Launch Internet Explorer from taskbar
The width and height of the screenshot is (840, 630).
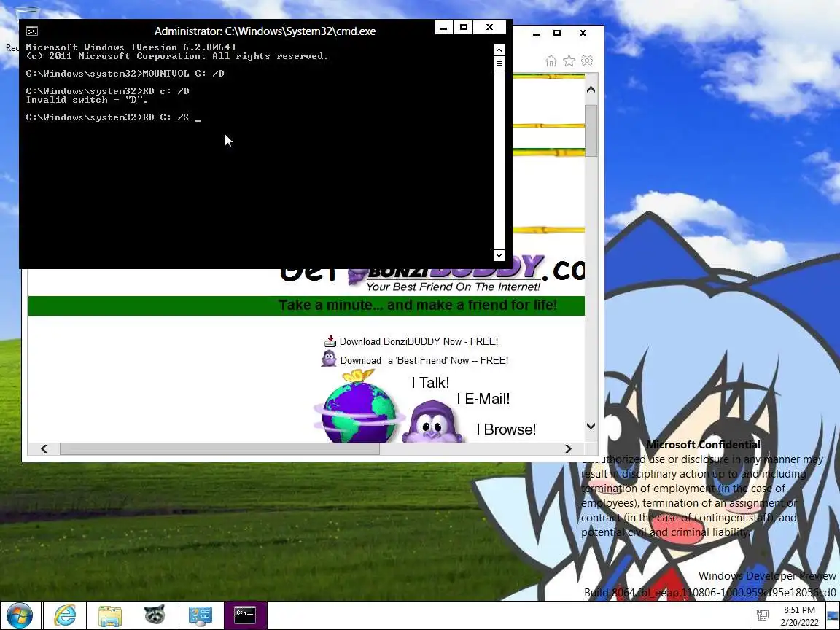click(x=65, y=615)
